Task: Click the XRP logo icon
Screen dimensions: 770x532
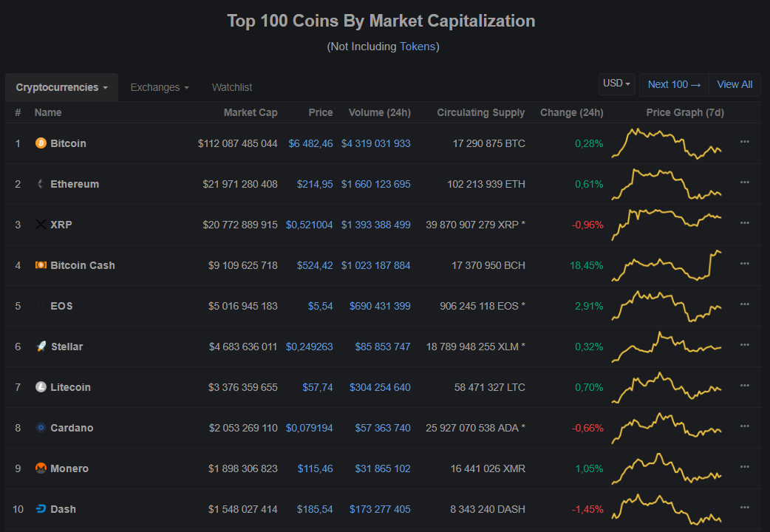Action: pyautogui.click(x=41, y=225)
